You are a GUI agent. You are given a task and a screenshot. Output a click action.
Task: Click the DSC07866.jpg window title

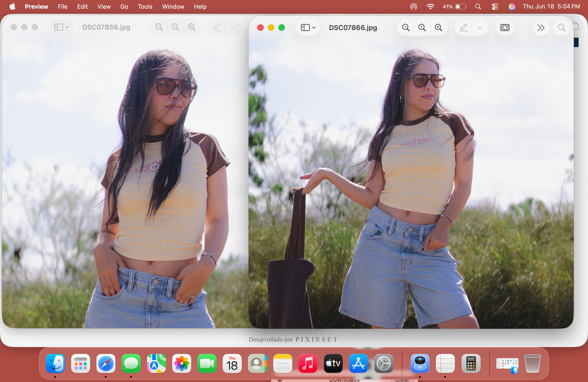tap(353, 28)
